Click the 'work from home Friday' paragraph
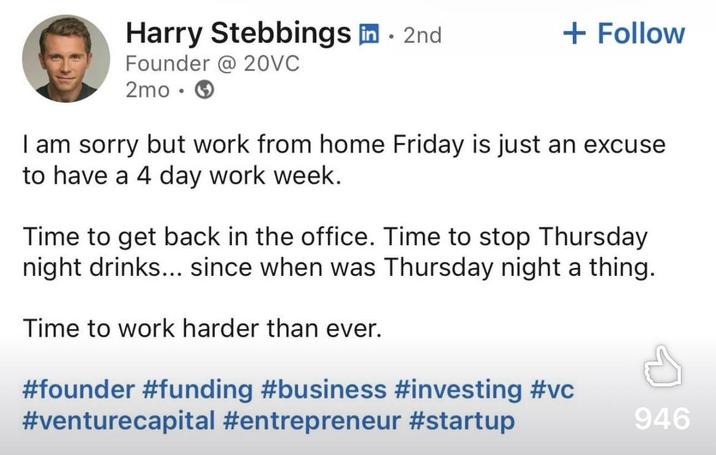Viewport: 716px width, 455px height. (x=344, y=160)
